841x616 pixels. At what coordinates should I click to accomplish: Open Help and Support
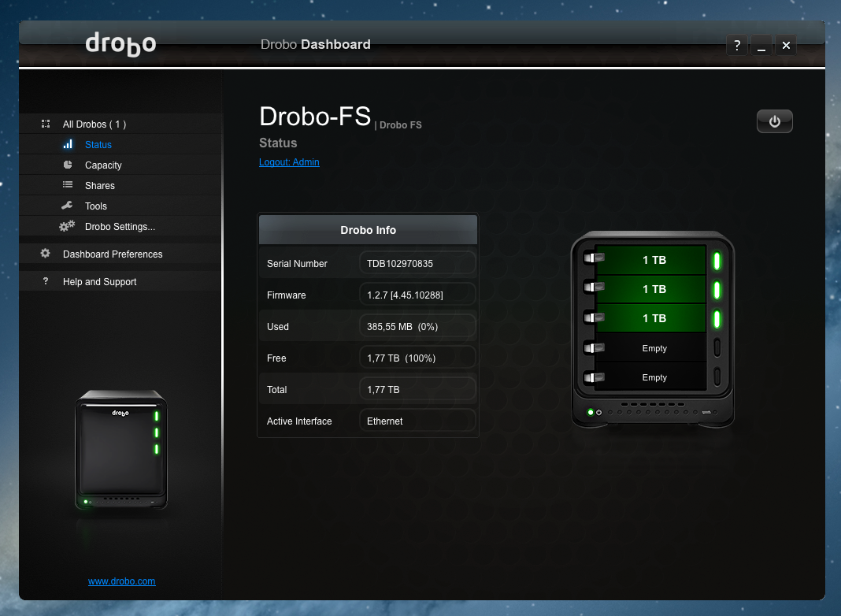120,281
